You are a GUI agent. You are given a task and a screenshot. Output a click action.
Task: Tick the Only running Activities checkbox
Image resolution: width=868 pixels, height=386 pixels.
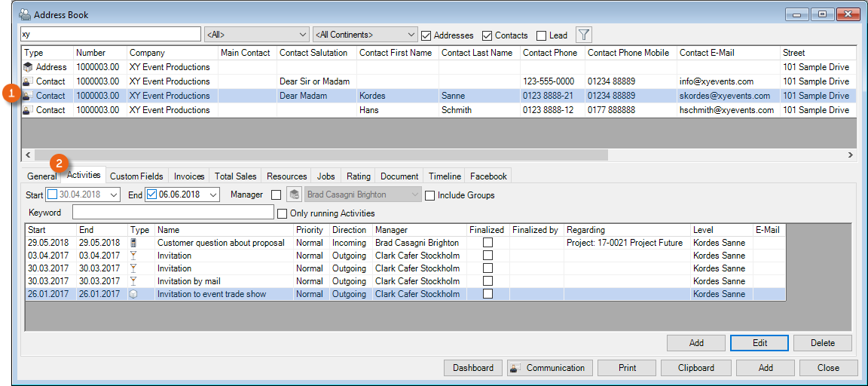(283, 213)
